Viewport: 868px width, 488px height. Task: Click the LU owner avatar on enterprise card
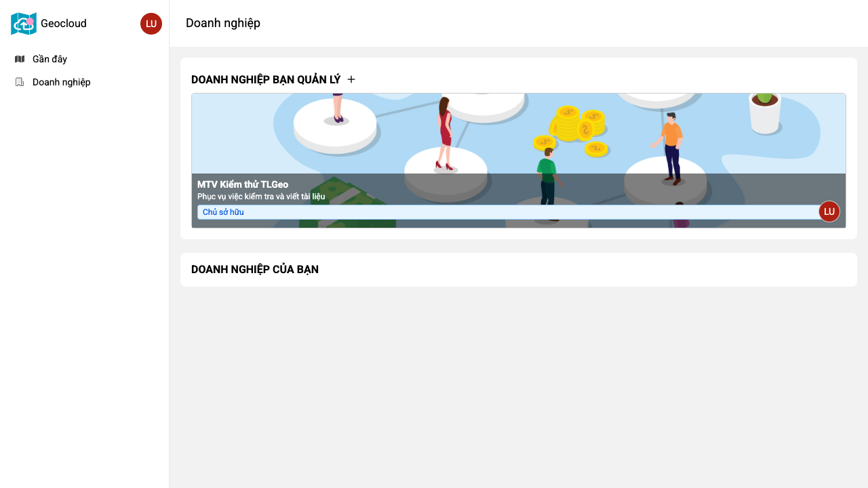tap(829, 211)
